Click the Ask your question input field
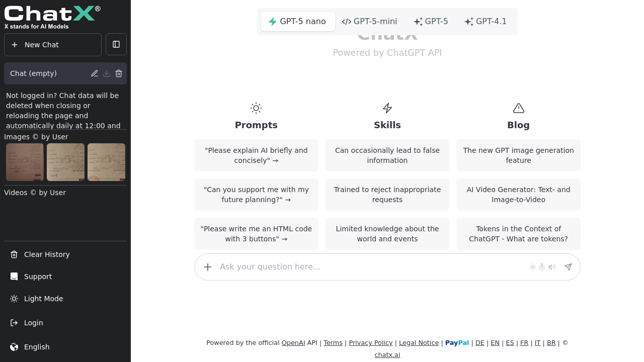Screen dimensions: 644x362 [370, 267]
